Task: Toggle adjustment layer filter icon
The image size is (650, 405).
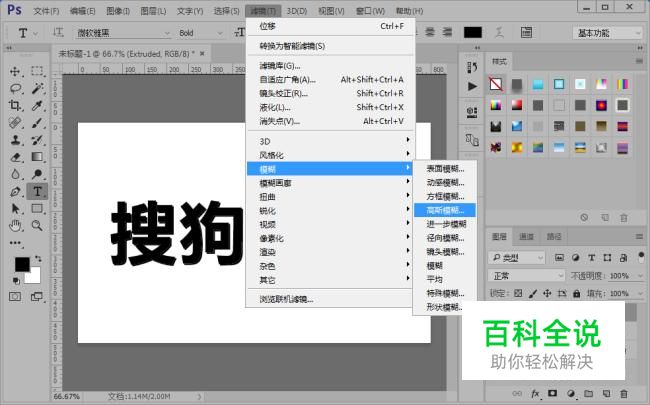Action: 575,258
